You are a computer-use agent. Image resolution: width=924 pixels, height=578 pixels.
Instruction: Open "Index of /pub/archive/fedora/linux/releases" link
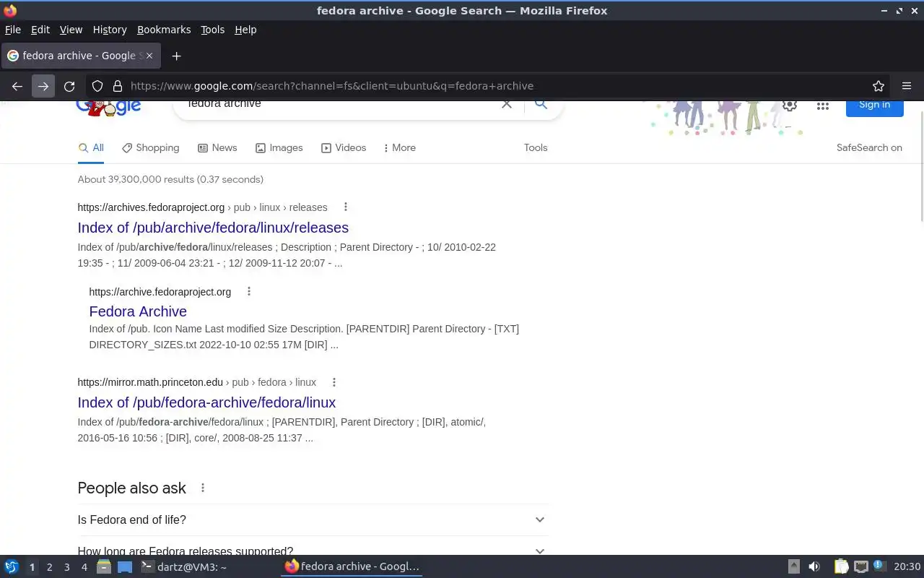pos(213,228)
